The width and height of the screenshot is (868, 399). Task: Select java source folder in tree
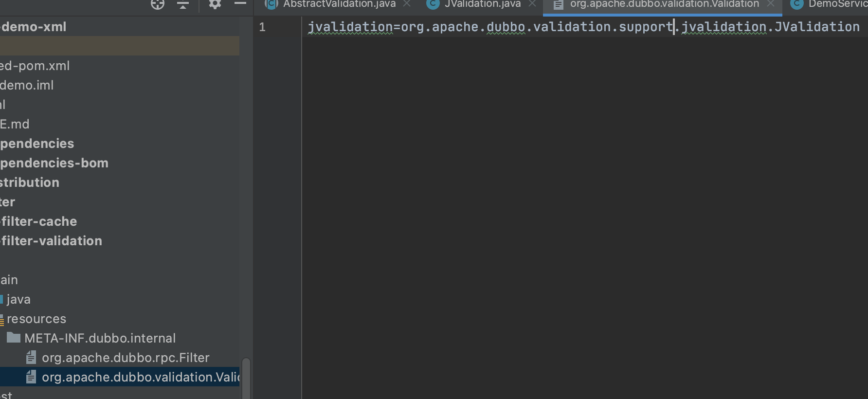click(x=18, y=299)
